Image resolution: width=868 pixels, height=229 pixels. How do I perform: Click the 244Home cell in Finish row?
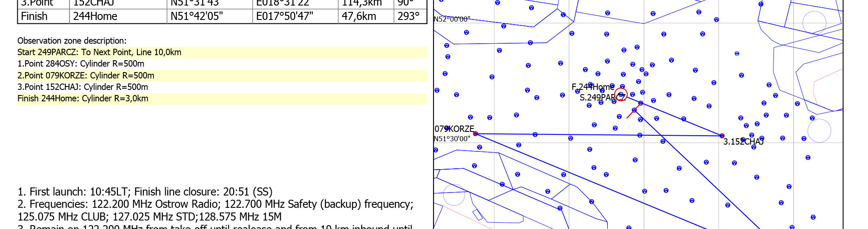[95, 16]
